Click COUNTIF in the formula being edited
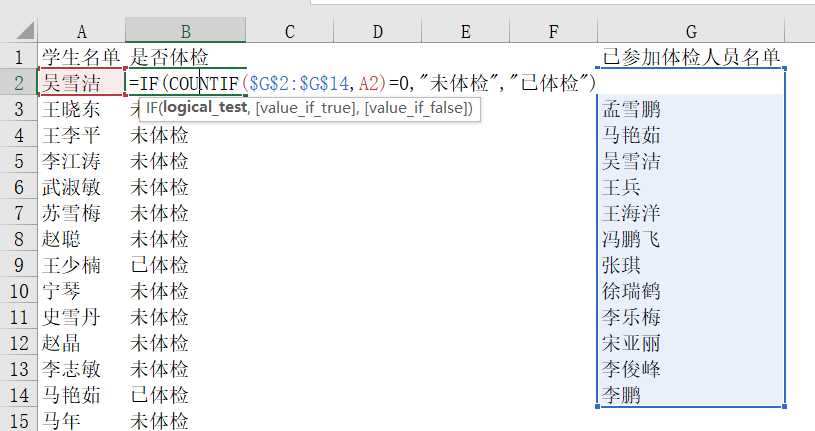Screen dimensions: 815x431 (x=203, y=83)
